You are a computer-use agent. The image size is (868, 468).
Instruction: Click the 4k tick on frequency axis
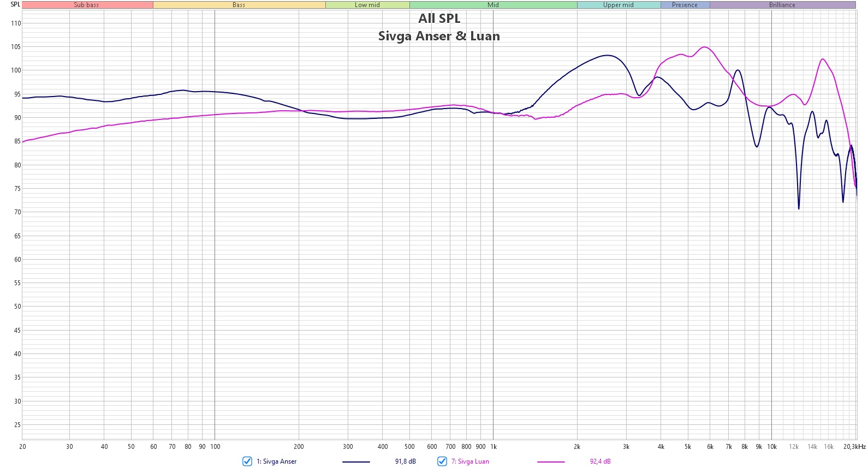[661, 447]
